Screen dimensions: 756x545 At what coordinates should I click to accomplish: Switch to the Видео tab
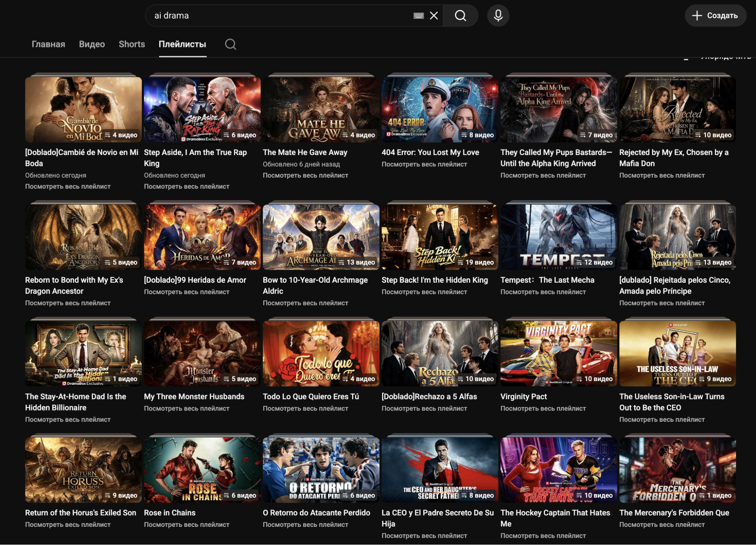[x=92, y=44]
